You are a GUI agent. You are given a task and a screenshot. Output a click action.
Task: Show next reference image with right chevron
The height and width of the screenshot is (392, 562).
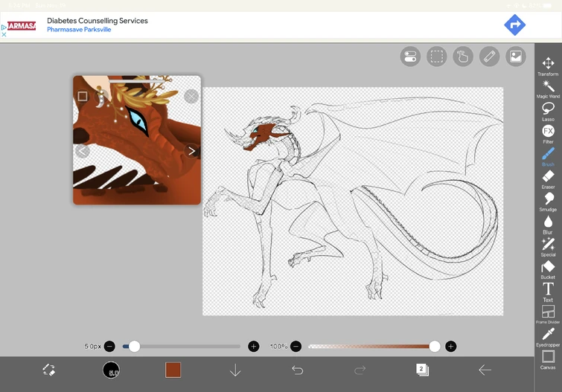(x=191, y=151)
